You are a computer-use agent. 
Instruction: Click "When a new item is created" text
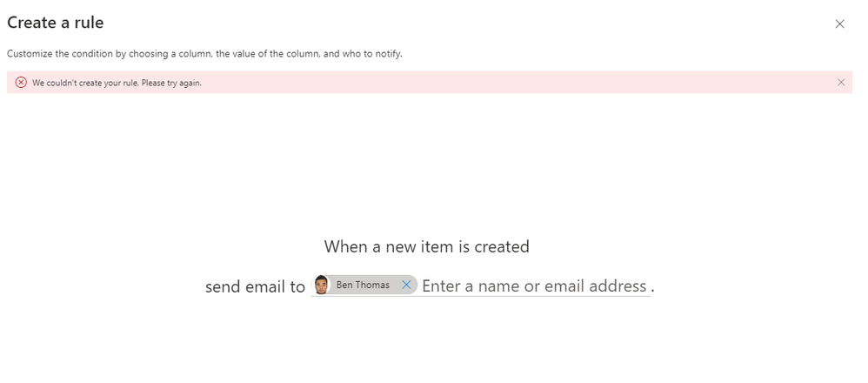tap(426, 246)
